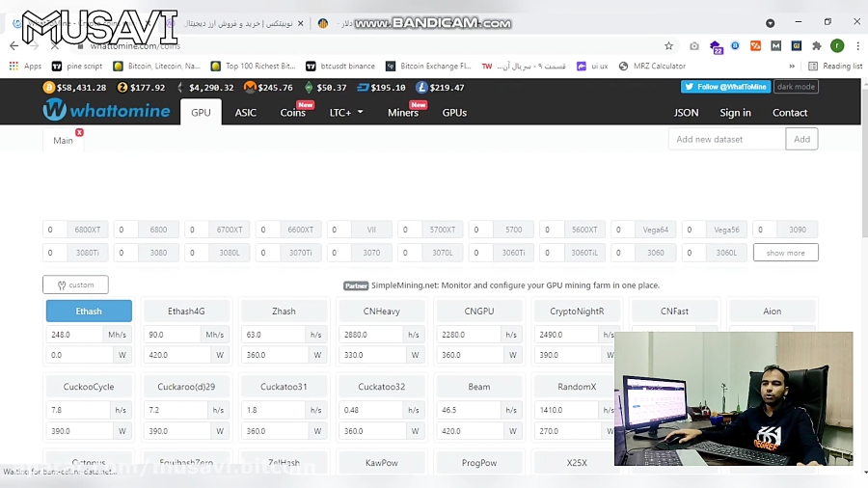Close the Main dataset tab
Screen dimensions: 868x488
click(x=79, y=132)
